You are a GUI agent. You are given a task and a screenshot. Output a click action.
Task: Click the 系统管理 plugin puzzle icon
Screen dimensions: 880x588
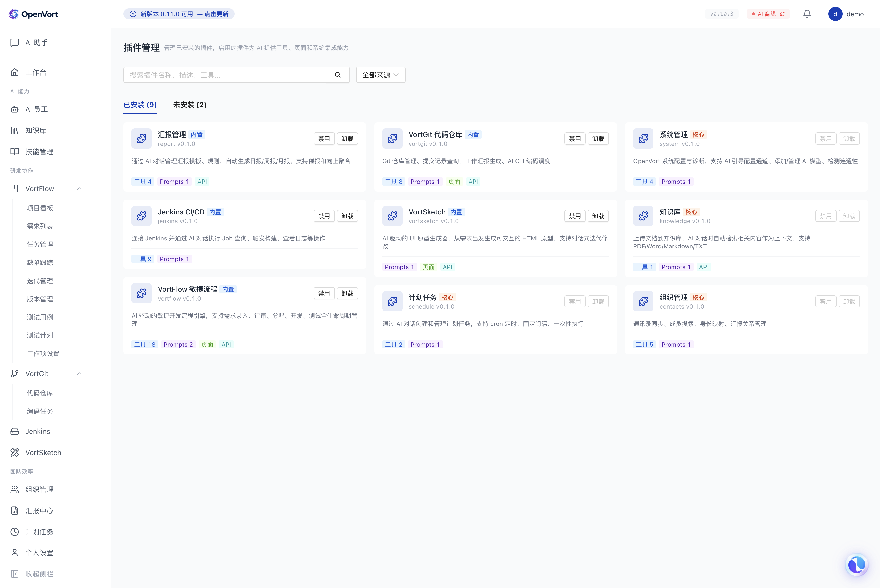[x=643, y=139]
